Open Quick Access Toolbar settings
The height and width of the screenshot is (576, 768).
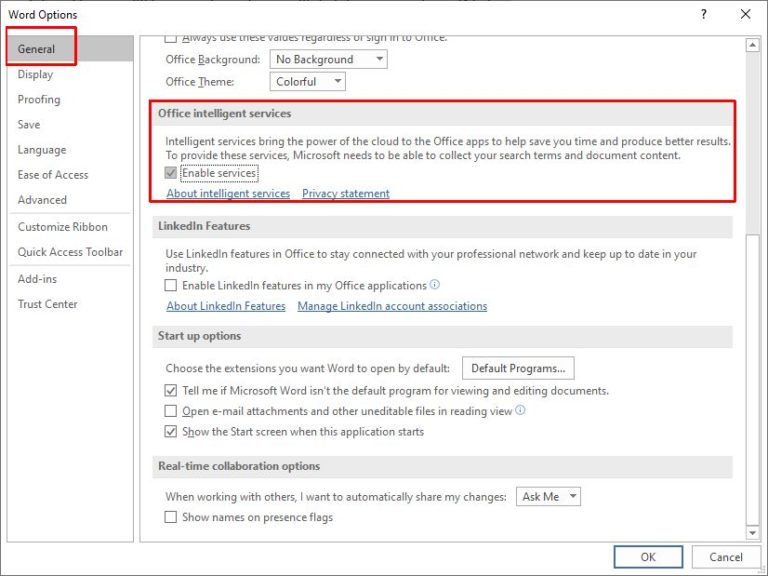(70, 252)
